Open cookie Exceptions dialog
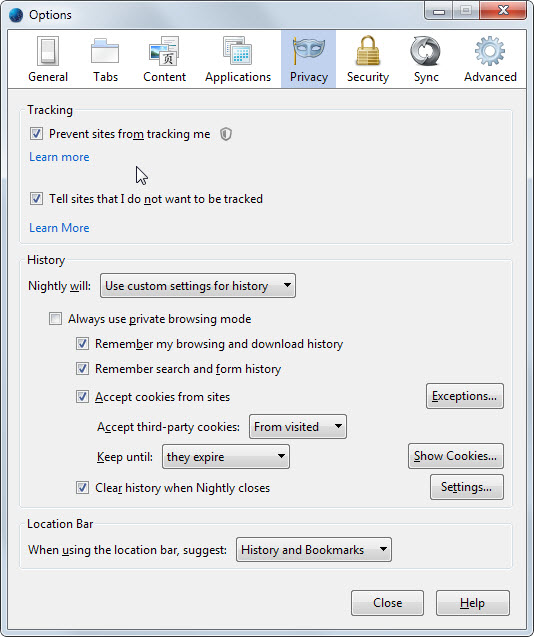Screen dimensions: 534x637 tap(465, 396)
